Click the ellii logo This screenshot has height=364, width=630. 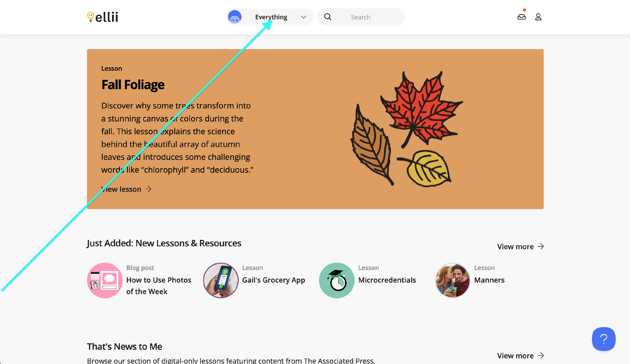pyautogui.click(x=102, y=17)
